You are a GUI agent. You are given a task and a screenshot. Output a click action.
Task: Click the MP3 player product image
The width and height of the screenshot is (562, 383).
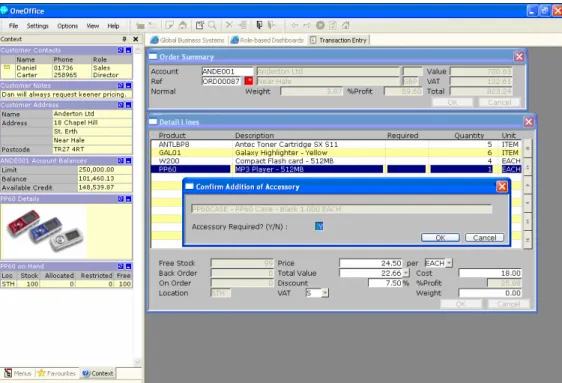coord(45,230)
